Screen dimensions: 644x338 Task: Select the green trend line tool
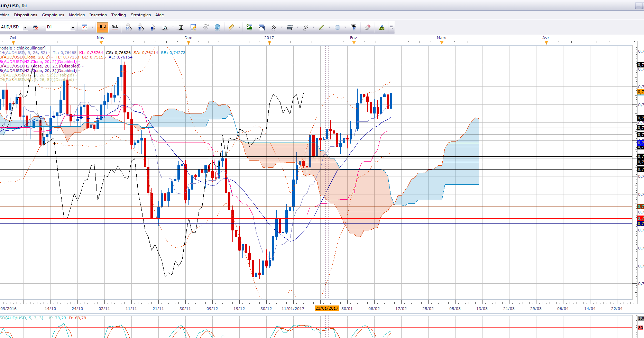pyautogui.click(x=321, y=27)
